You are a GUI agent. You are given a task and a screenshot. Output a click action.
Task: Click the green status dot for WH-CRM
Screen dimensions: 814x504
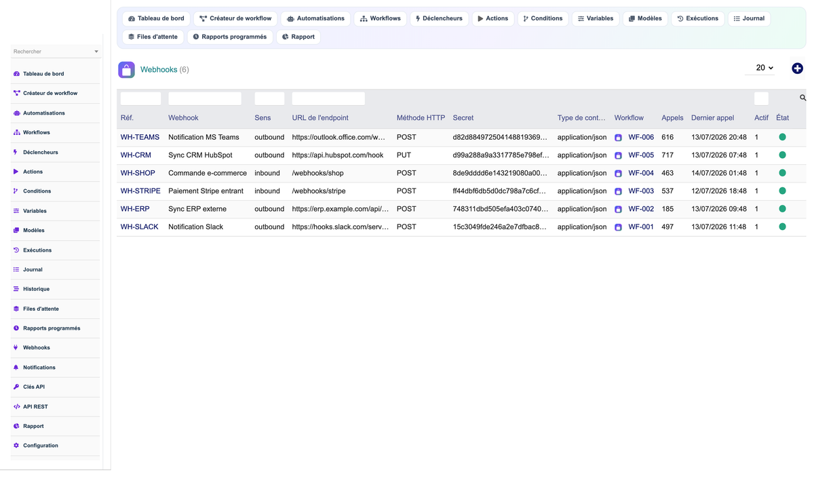[782, 155]
